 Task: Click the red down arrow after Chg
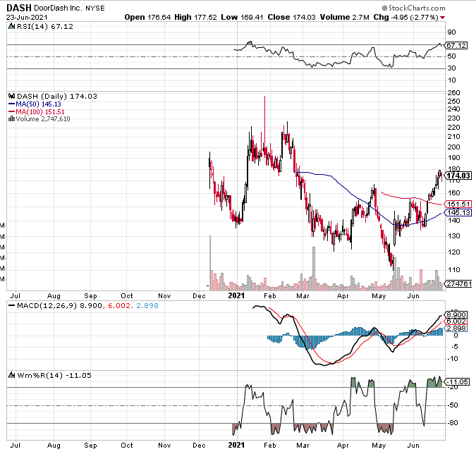[442, 18]
